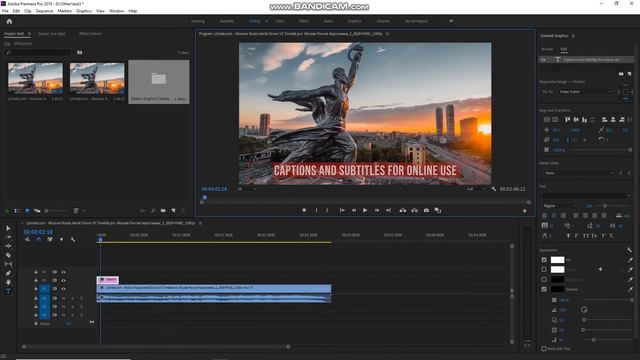The width and height of the screenshot is (640, 360).
Task: Select the Hand tool
Action: (x=8, y=282)
